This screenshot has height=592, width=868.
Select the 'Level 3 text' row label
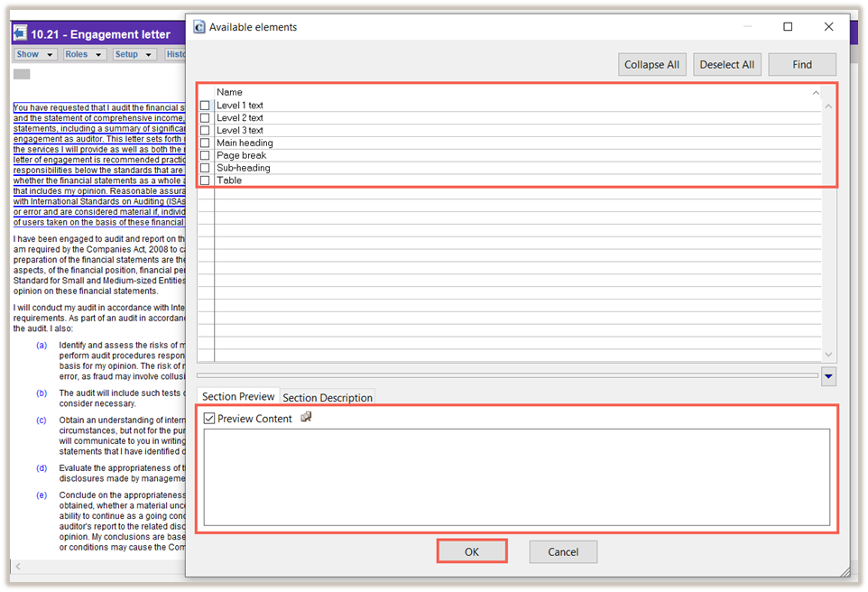pos(240,131)
